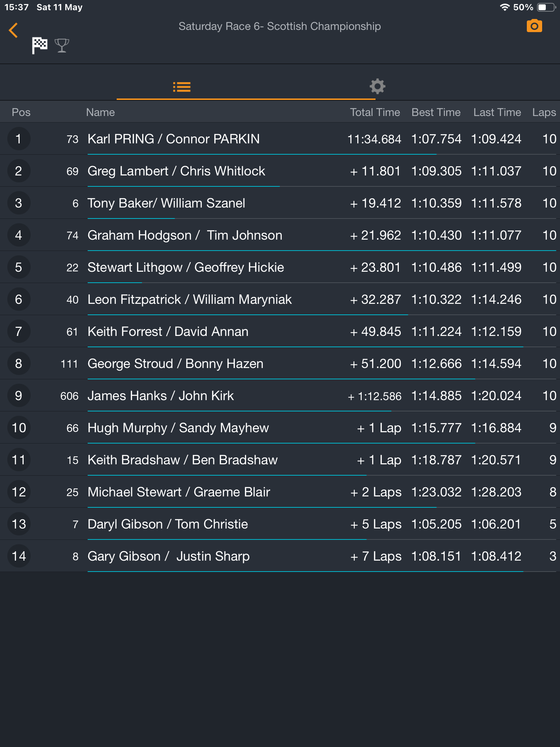
Task: Sort by Total Time column header
Action: (375, 112)
